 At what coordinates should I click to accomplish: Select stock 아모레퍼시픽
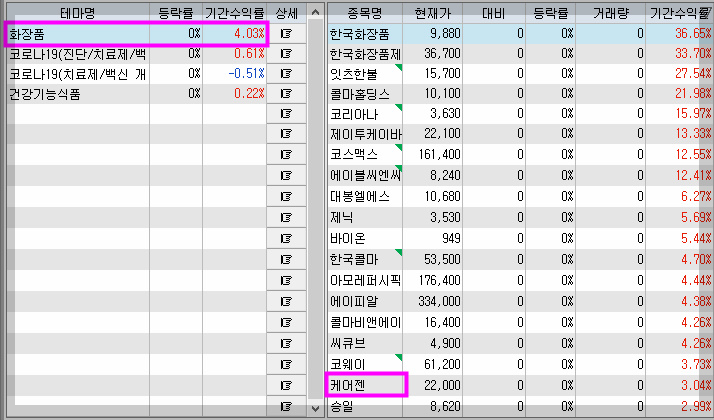365,280
